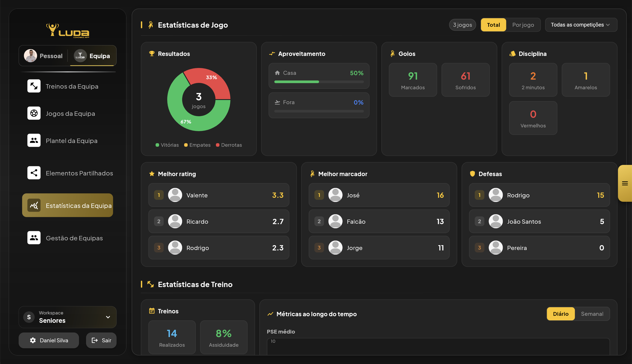Open the Plantel da Equipa people icon
Image resolution: width=632 pixels, height=364 pixels.
coord(34,141)
